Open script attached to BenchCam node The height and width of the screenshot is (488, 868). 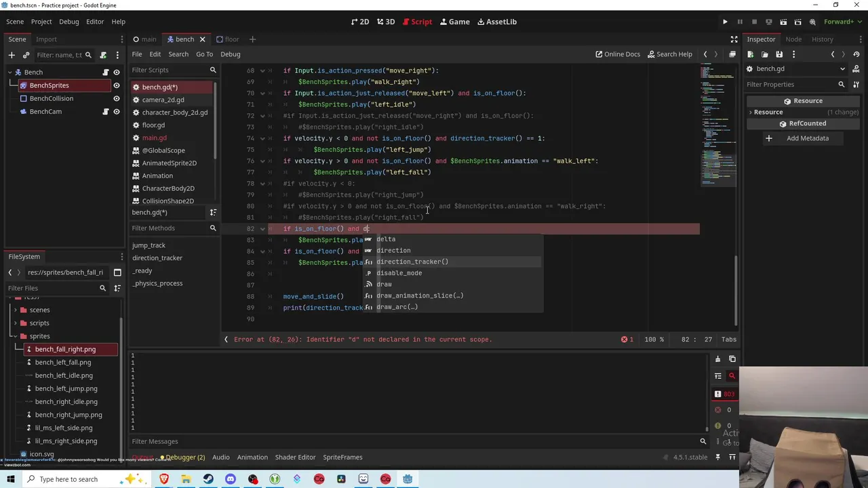(105, 112)
